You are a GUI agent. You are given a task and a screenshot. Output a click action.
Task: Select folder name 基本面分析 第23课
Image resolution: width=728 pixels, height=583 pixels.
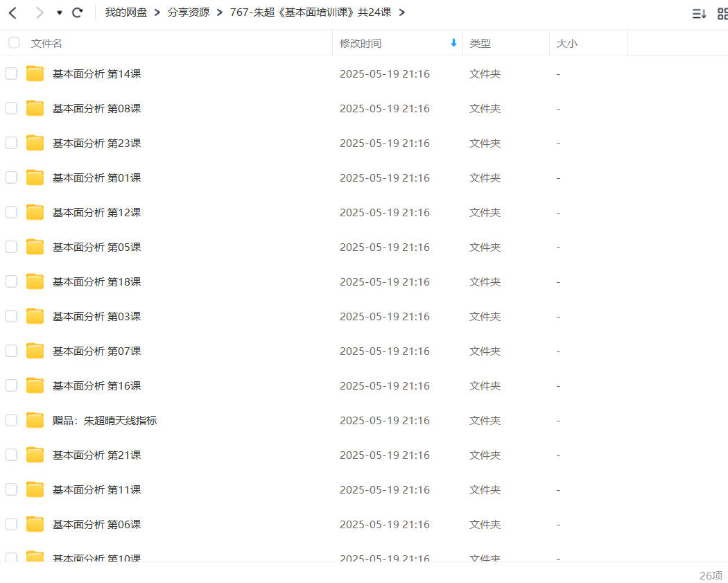pos(96,143)
